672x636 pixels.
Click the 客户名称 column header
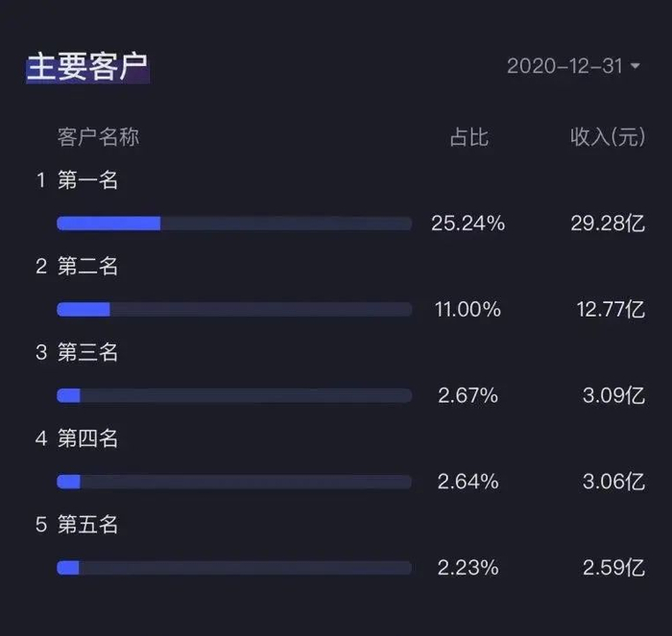point(98,137)
